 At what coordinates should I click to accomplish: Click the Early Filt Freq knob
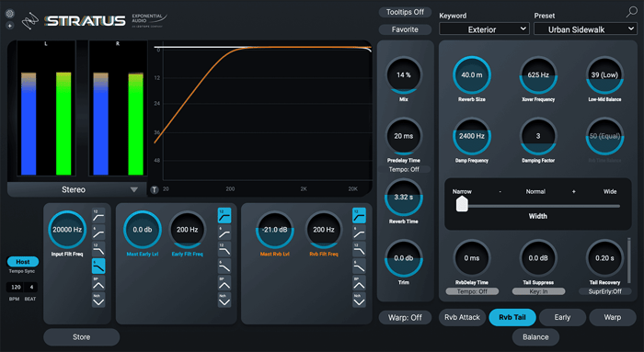click(188, 230)
